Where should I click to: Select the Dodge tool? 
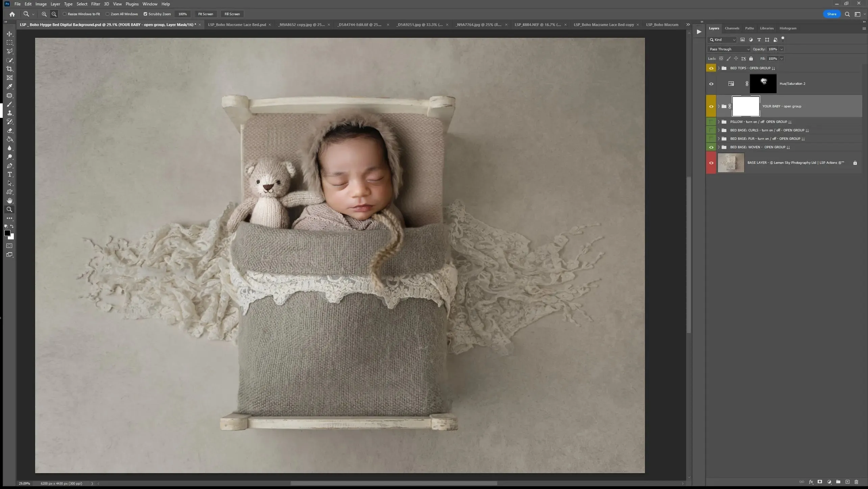coord(9,157)
